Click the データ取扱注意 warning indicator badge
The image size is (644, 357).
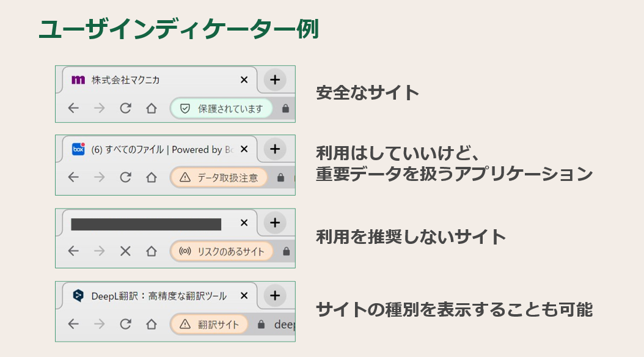pos(220,178)
